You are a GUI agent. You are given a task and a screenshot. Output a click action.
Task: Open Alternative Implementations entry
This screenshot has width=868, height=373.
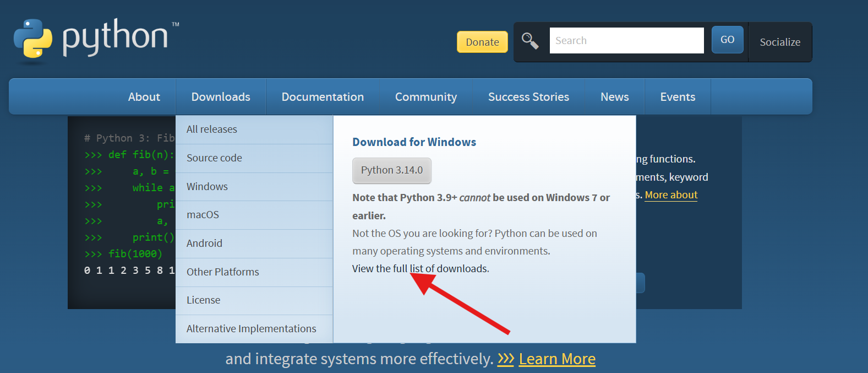(251, 329)
